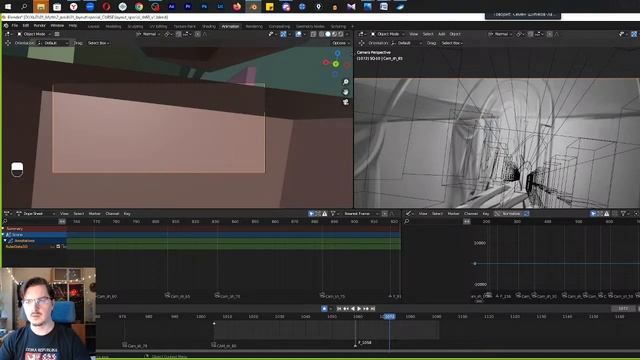Open Nearest Frame snapping dropdown
640x360 pixels.
coord(359,213)
